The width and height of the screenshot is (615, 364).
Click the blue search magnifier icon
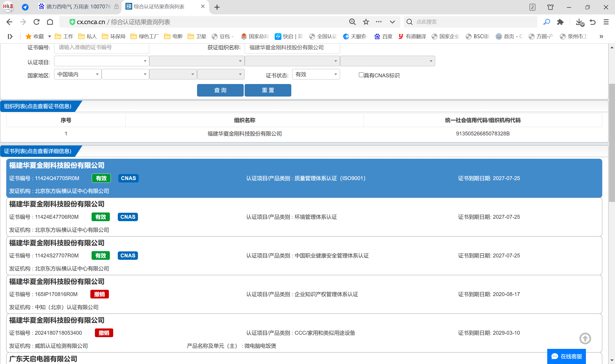tap(547, 22)
